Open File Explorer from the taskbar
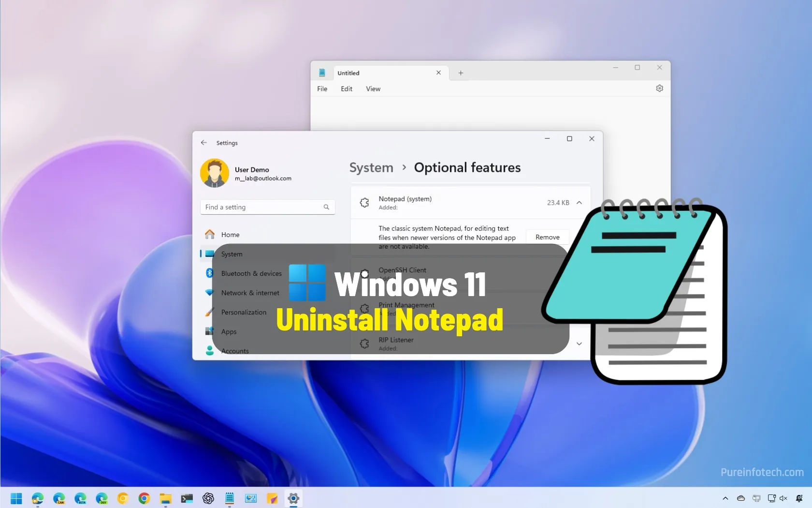The width and height of the screenshot is (812, 508). [x=165, y=498]
